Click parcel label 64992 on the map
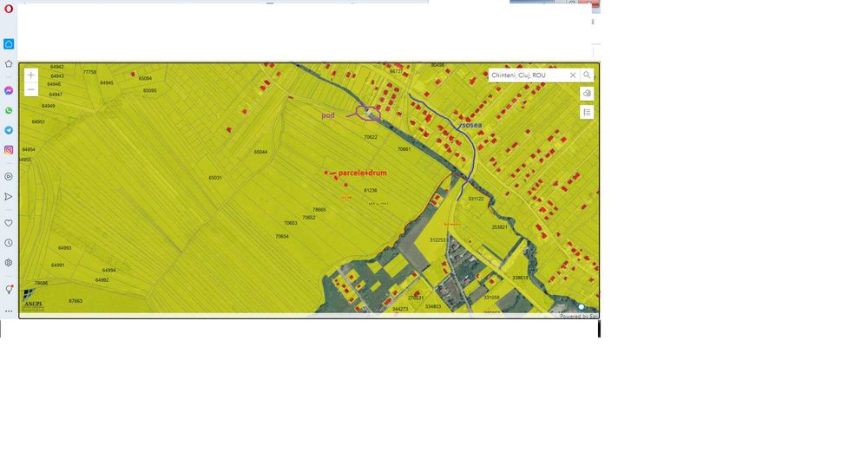 pyautogui.click(x=102, y=280)
